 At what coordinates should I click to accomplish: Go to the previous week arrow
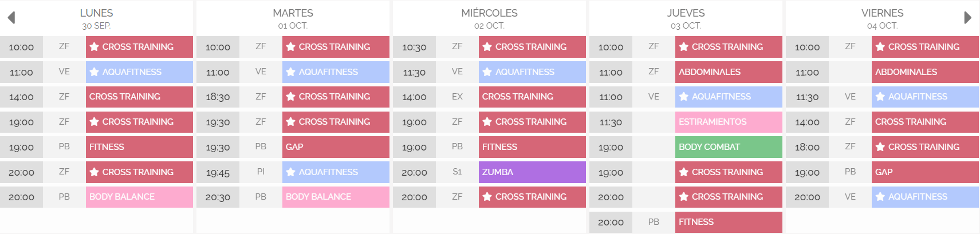pos(11,18)
